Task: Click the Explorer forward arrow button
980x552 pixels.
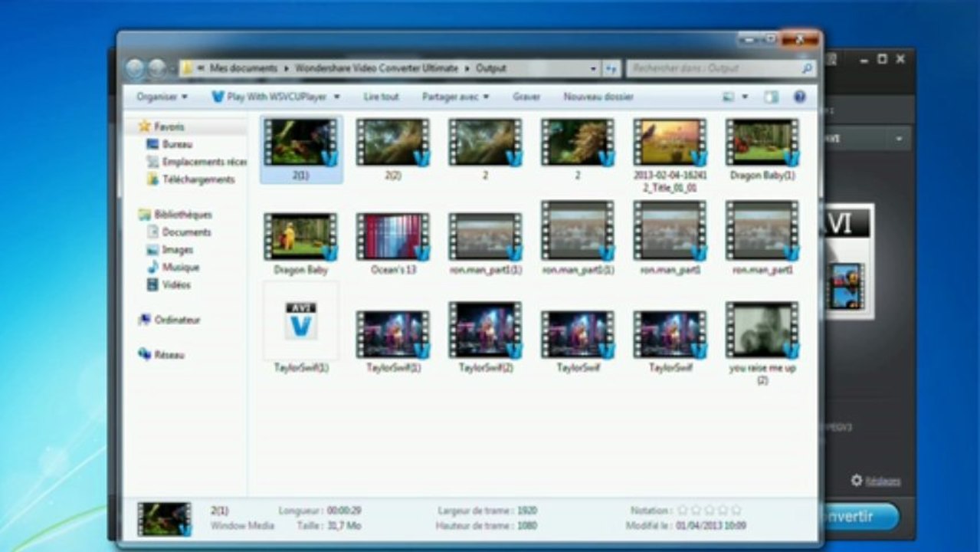Action: [157, 69]
